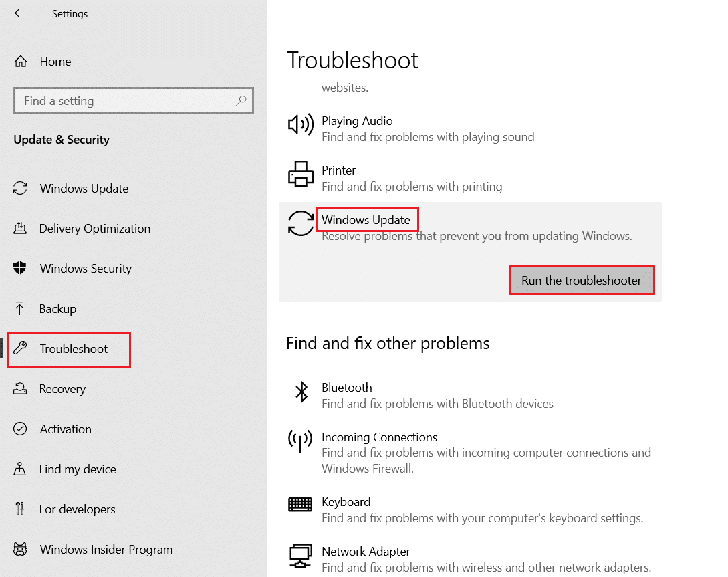Select Find my device

point(78,469)
